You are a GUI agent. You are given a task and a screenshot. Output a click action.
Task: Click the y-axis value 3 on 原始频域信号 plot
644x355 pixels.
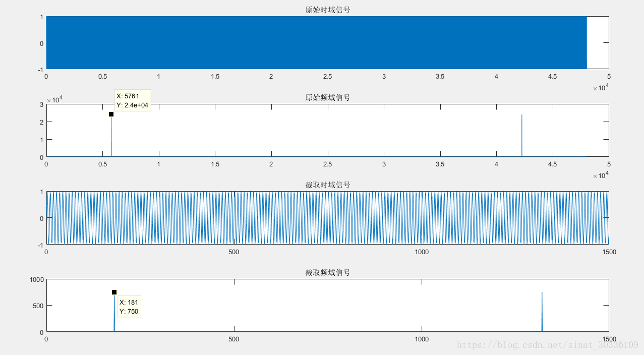(41, 104)
